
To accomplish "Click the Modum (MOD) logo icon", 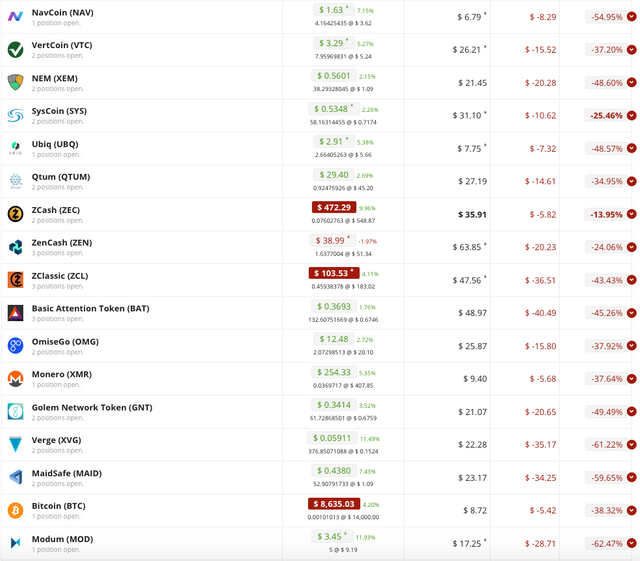I will click(16, 543).
